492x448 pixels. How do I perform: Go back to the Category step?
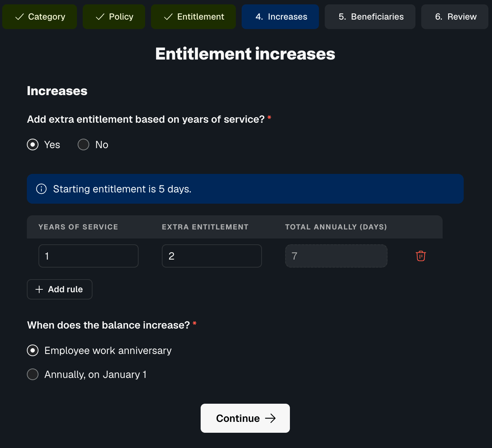[40, 17]
